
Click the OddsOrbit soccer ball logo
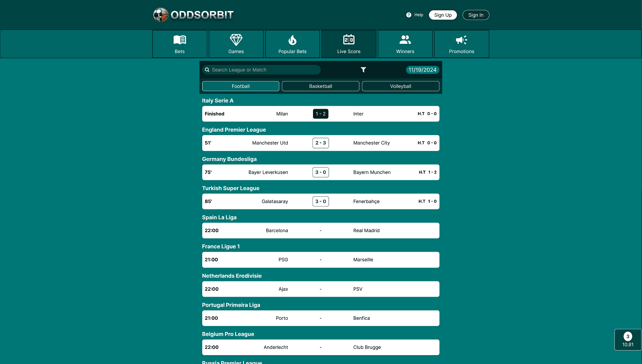[160, 15]
